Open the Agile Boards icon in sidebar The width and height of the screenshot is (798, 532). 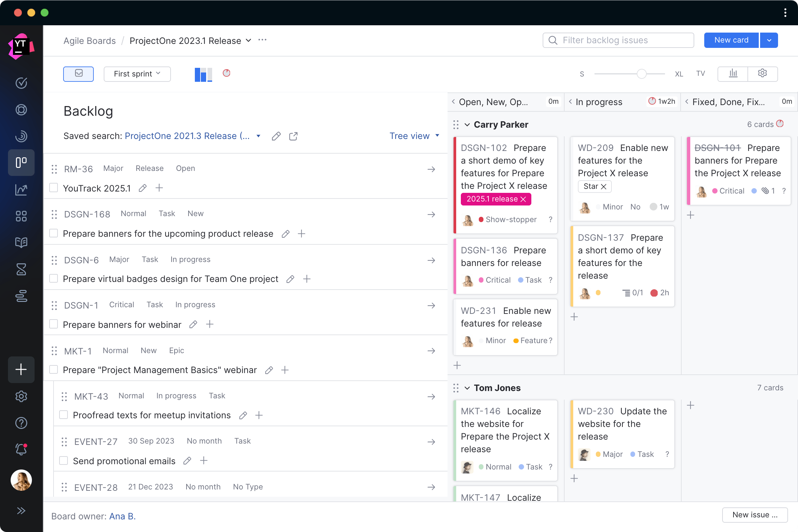click(x=21, y=163)
